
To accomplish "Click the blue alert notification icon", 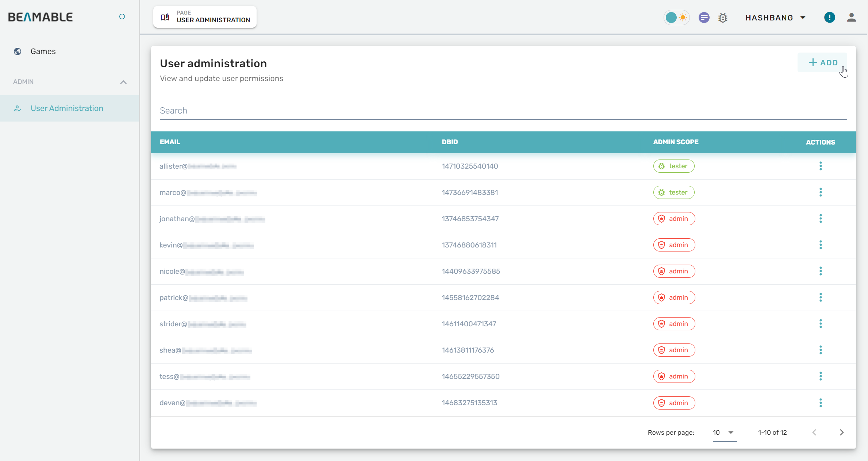I will 829,18.
